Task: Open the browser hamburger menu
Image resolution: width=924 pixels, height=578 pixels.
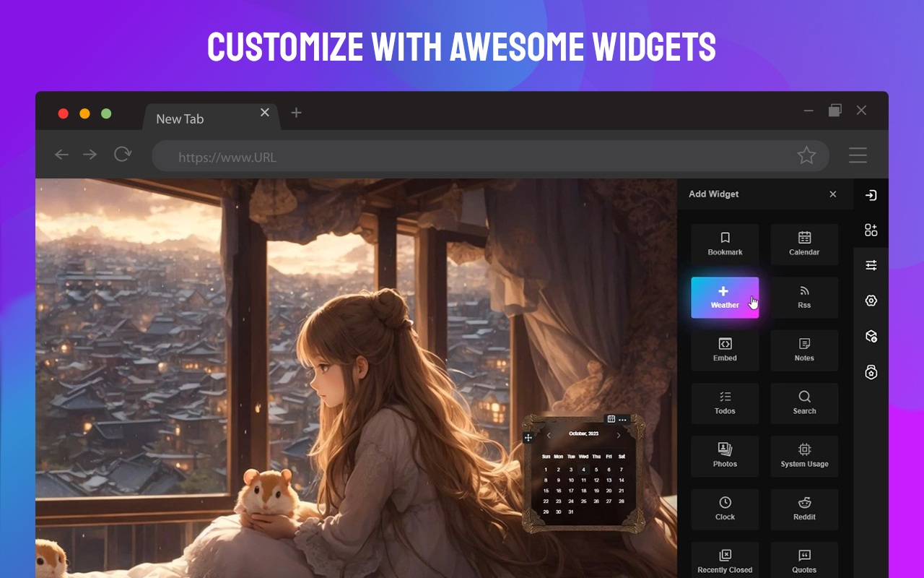Action: [x=858, y=155]
